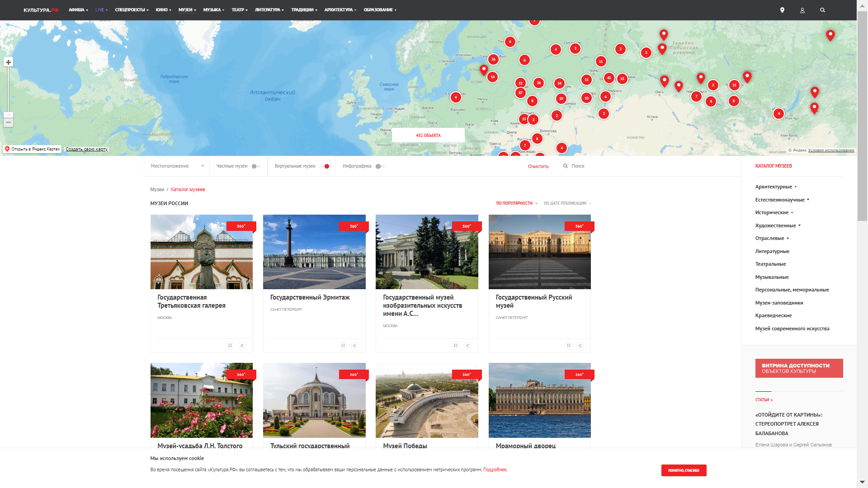868x488 pixels.
Task: Click the Создать свою карту link
Action: pyautogui.click(x=87, y=149)
